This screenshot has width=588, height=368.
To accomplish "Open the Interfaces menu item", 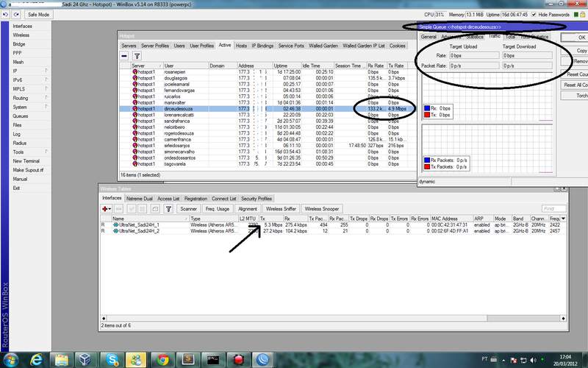I will (x=23, y=26).
